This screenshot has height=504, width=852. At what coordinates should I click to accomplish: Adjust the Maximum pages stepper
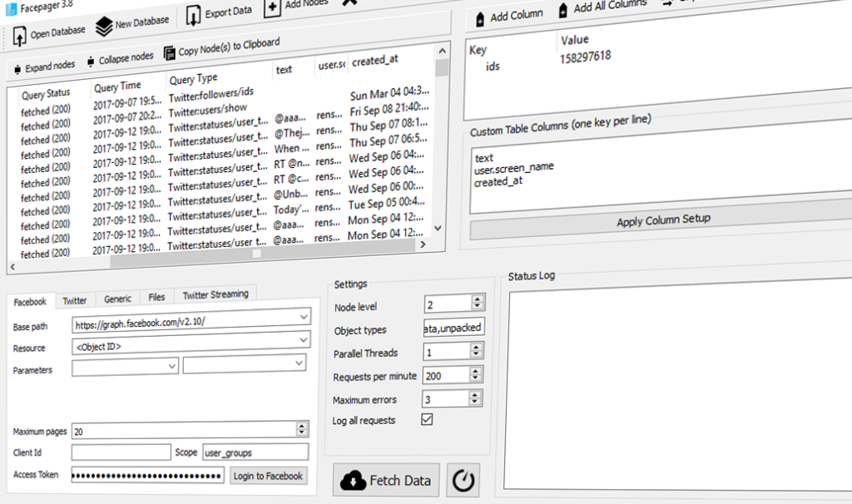[302, 429]
